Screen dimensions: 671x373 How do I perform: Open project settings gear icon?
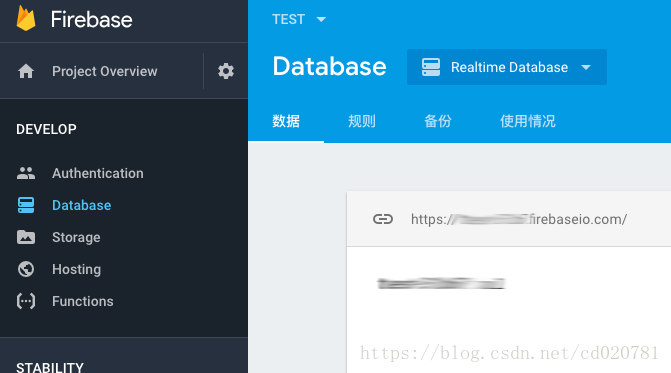coord(226,71)
